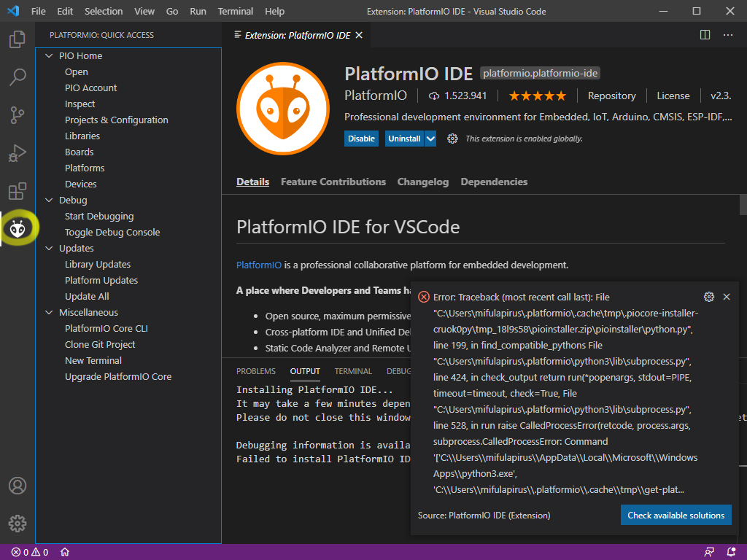Click the Uninstall button
The image size is (747, 560).
tap(404, 139)
